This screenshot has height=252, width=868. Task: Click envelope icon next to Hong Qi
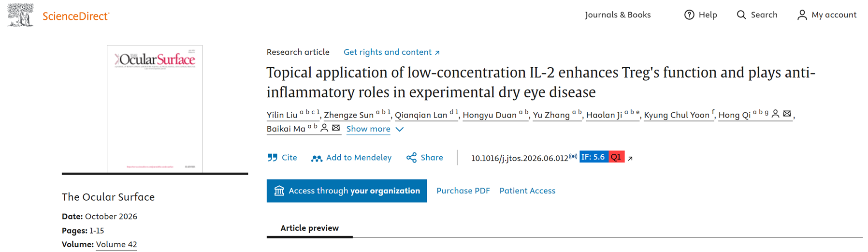pyautogui.click(x=787, y=114)
